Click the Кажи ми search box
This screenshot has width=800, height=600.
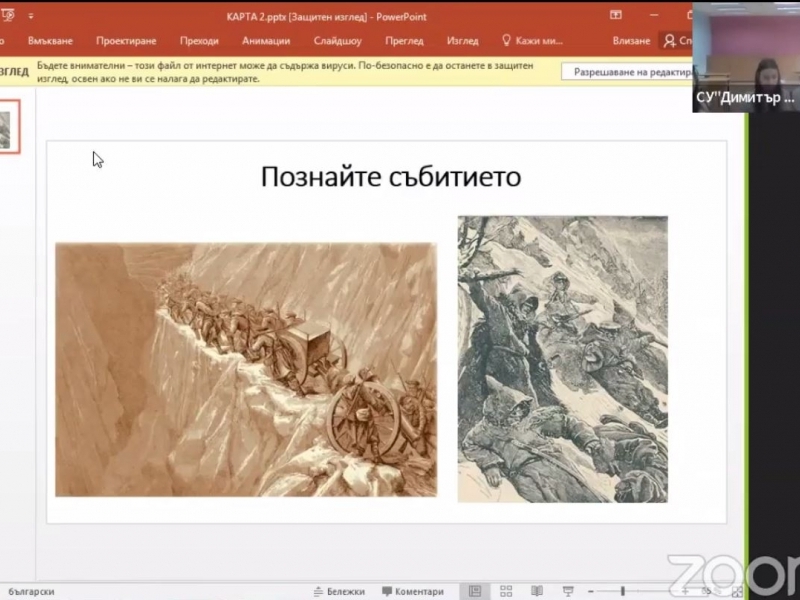[533, 41]
